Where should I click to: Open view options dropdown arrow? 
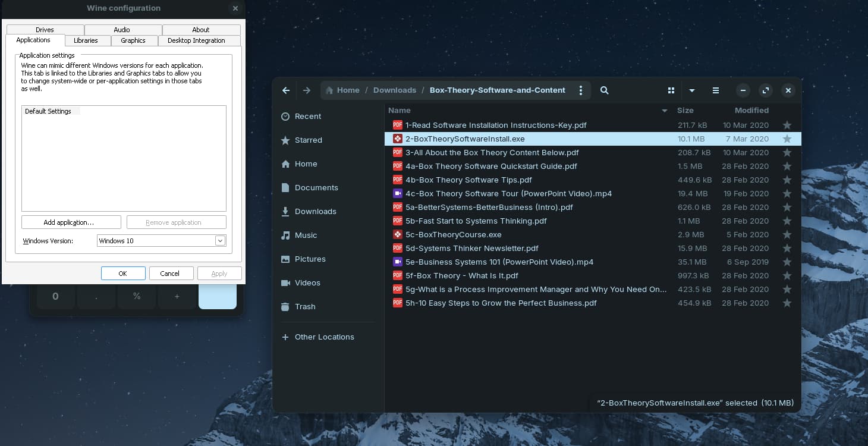(x=692, y=90)
